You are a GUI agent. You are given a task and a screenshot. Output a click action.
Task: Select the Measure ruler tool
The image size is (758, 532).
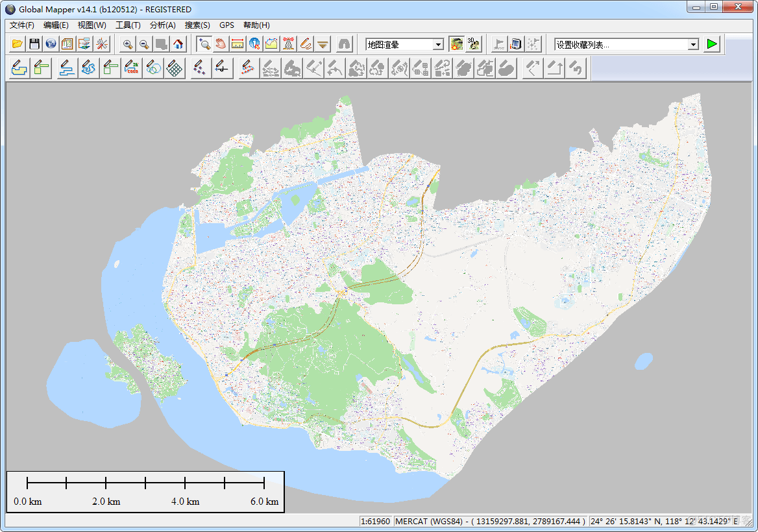238,44
